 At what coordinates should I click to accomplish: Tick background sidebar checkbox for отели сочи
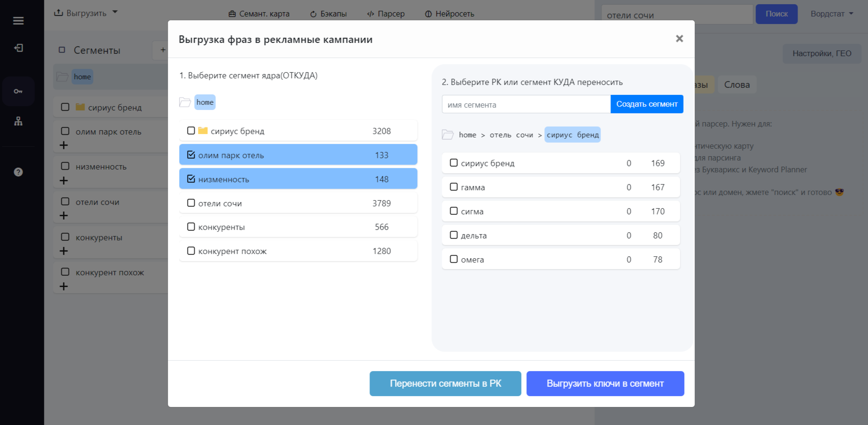pyautogui.click(x=65, y=201)
